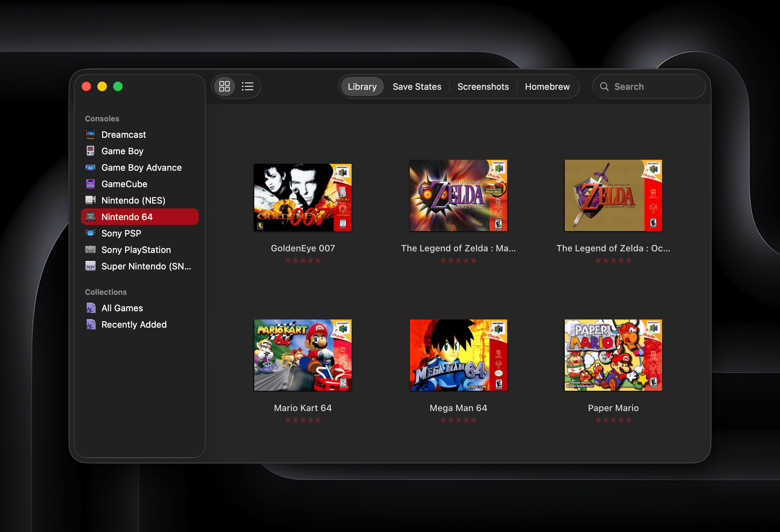The width and height of the screenshot is (780, 532).
Task: Open the Library tab
Action: (362, 86)
